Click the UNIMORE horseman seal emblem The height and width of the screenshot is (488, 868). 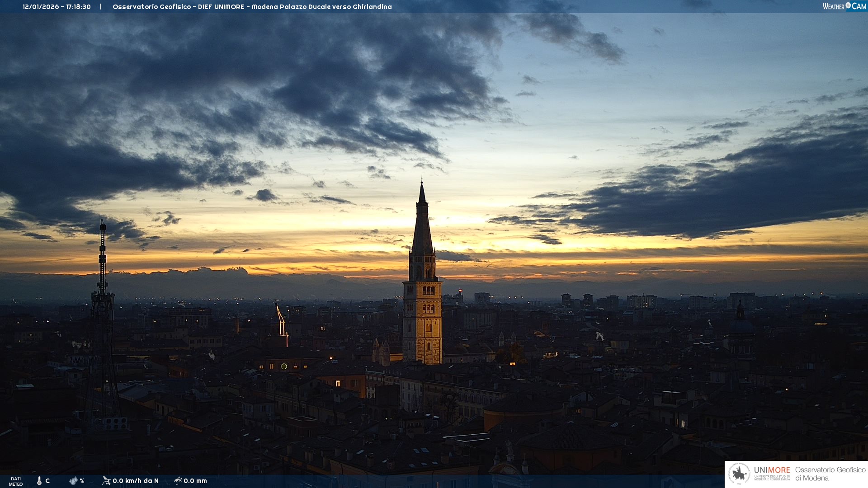[739, 474]
